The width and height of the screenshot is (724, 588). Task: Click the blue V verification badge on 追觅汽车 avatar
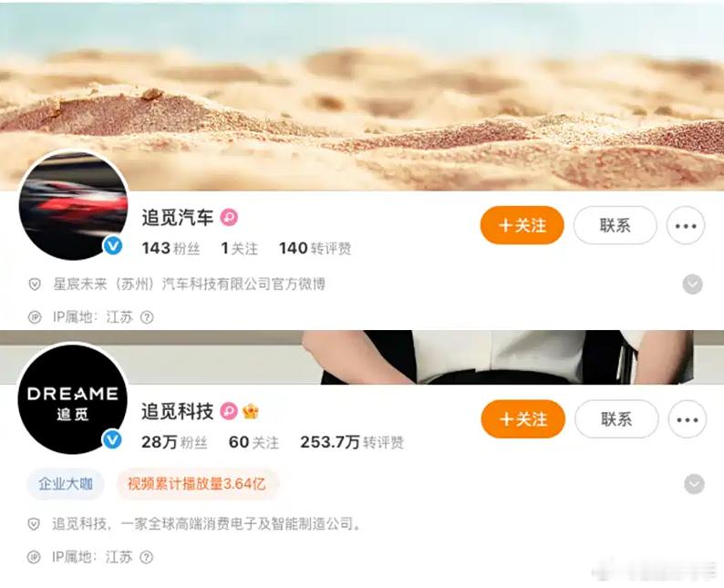pos(113,245)
